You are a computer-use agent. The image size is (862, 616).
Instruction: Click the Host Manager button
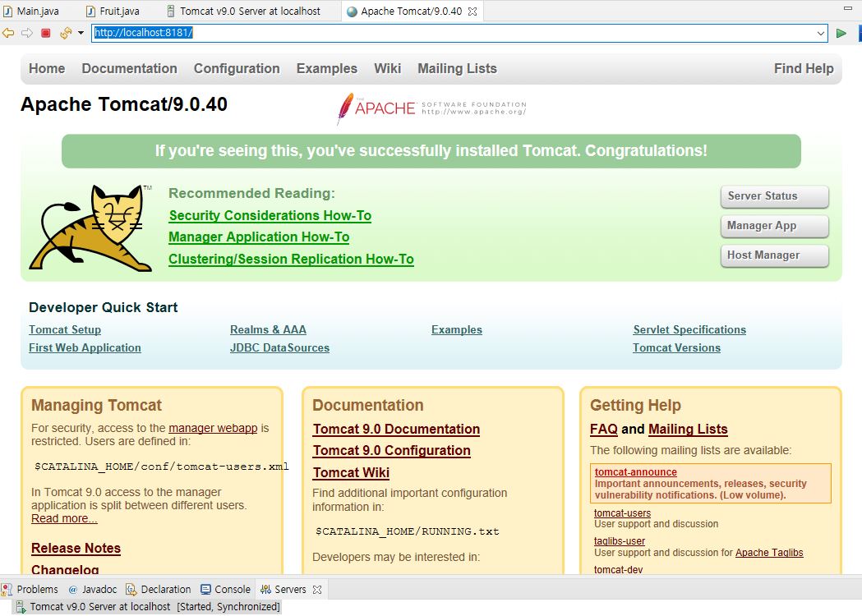(x=774, y=255)
